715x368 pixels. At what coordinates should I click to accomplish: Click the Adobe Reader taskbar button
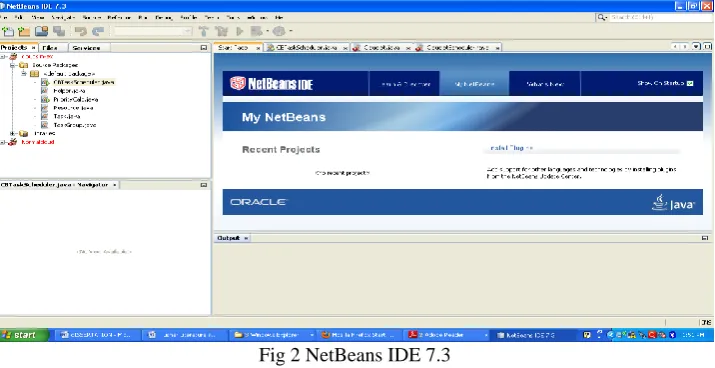click(447, 335)
